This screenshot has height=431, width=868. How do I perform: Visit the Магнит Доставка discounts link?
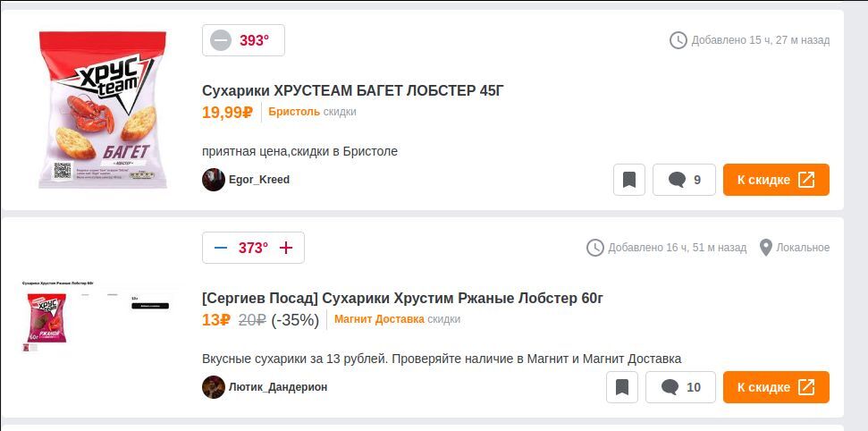click(379, 319)
